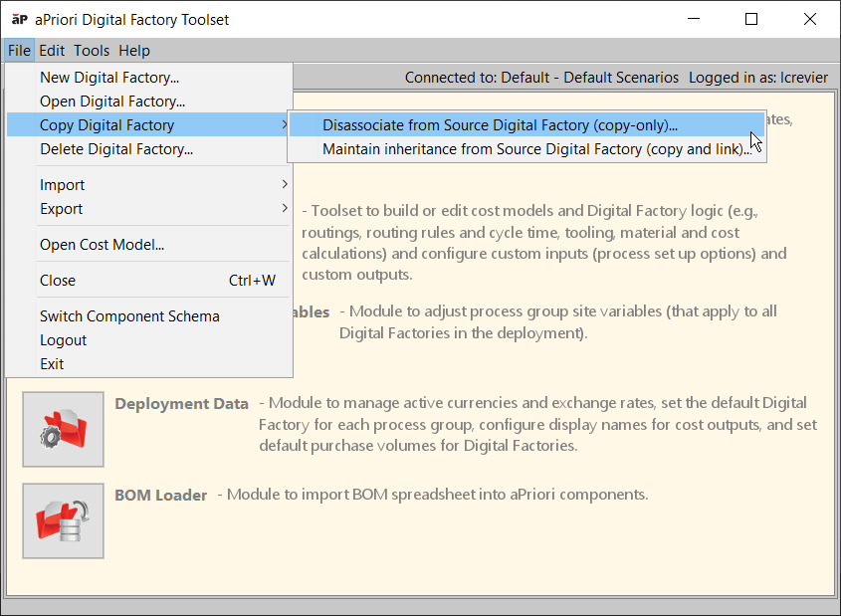Expand the Export submenu arrow
841x616 pixels.
285,208
